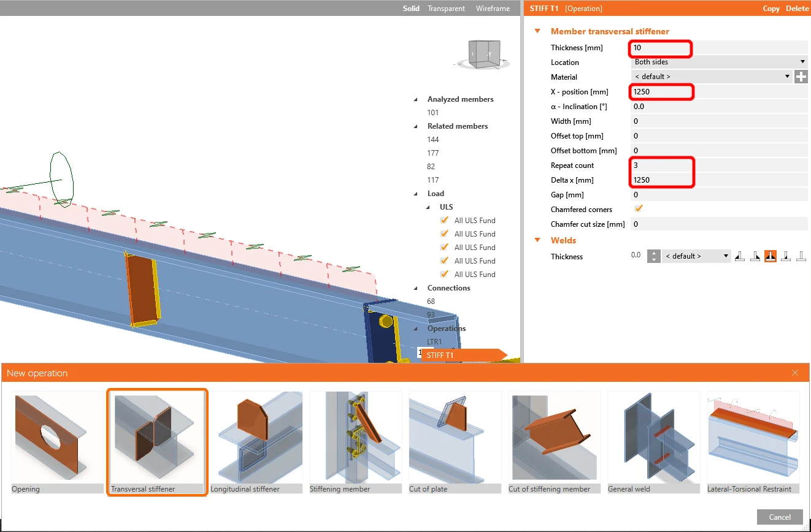Click Cancel in New operation dialog
Screen dimensions: 811x532
coord(780,517)
